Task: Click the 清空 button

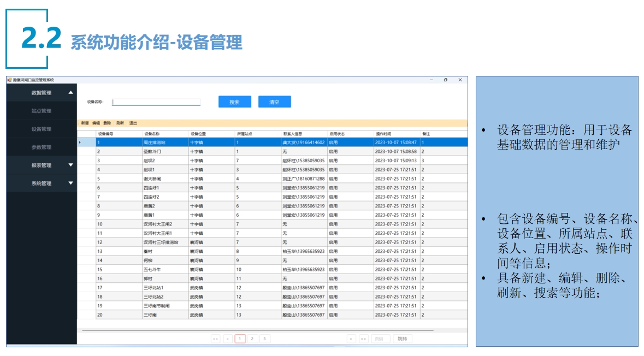Action: tap(274, 102)
